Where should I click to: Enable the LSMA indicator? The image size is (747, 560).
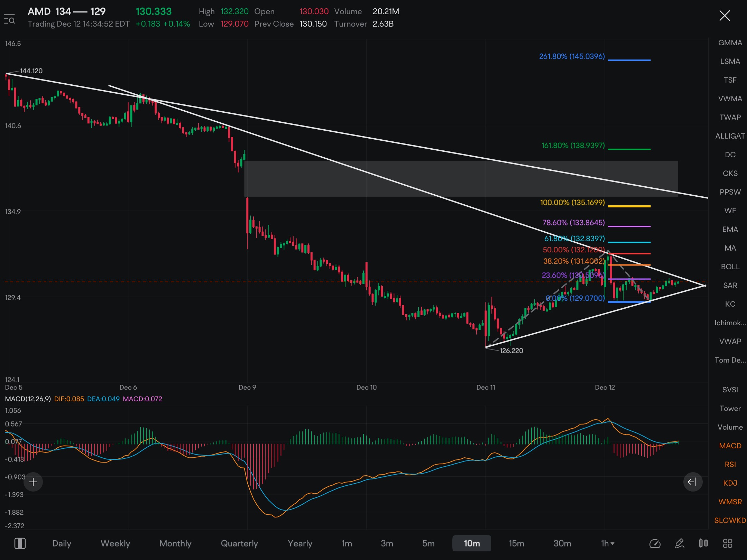pos(730,62)
